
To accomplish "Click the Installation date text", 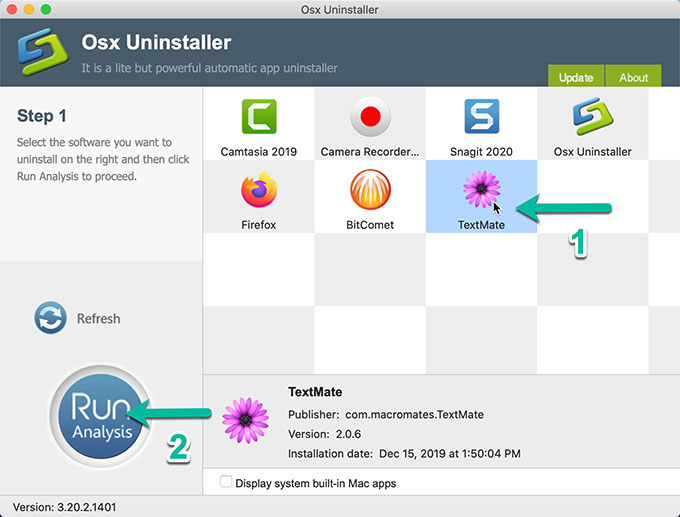I will point(404,454).
